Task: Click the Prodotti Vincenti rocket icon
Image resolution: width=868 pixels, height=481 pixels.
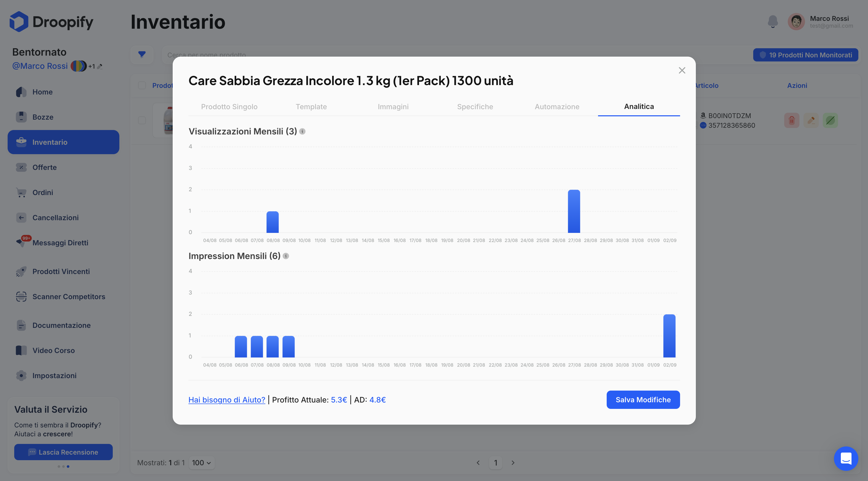Action: [21, 271]
